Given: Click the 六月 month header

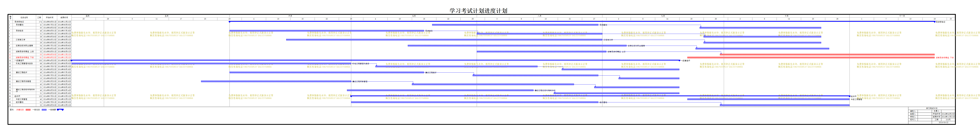Looking at the screenshot, I should 290,16.
